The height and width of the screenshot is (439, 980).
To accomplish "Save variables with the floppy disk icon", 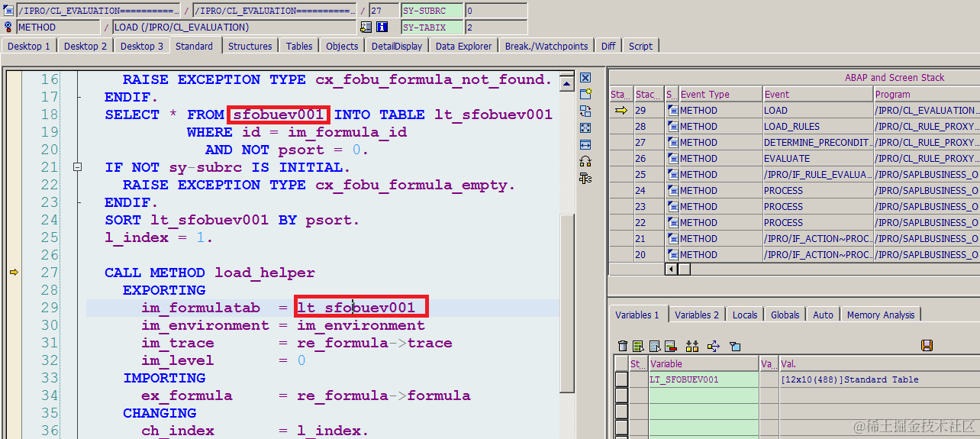I will click(x=927, y=346).
